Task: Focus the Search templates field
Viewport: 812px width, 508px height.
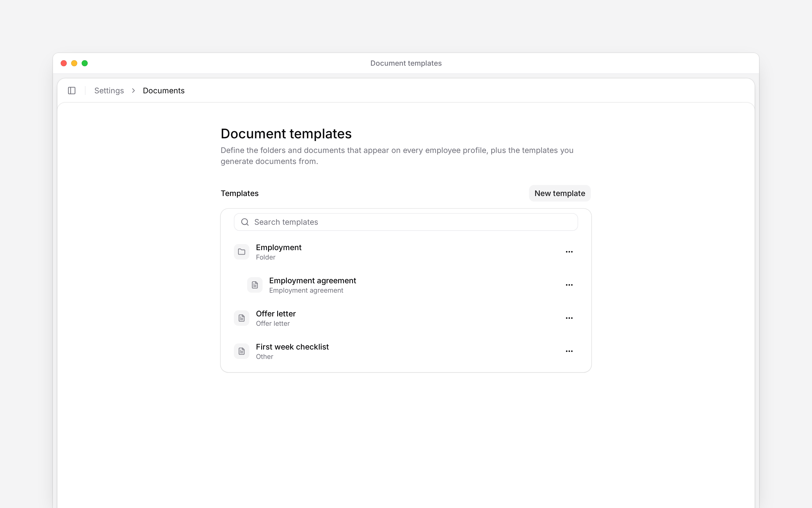Action: pyautogui.click(x=406, y=222)
